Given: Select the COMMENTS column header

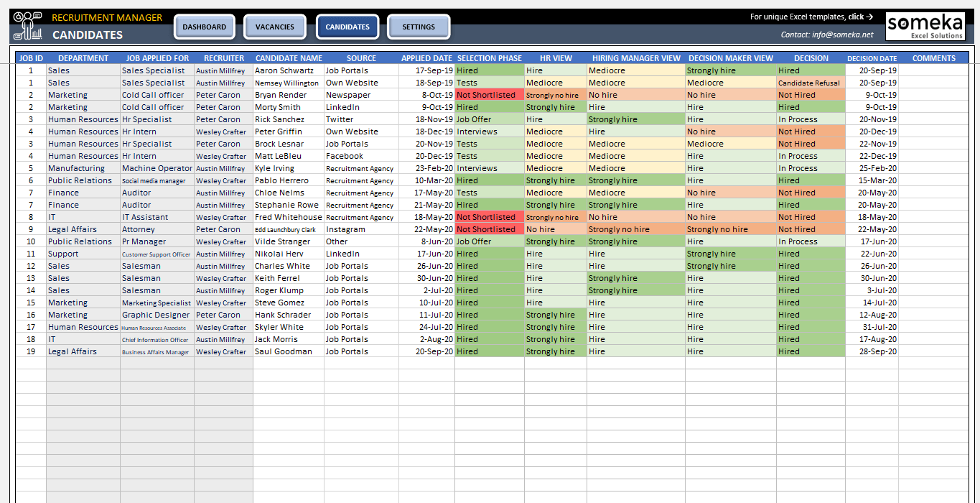Looking at the screenshot, I should (936, 57).
